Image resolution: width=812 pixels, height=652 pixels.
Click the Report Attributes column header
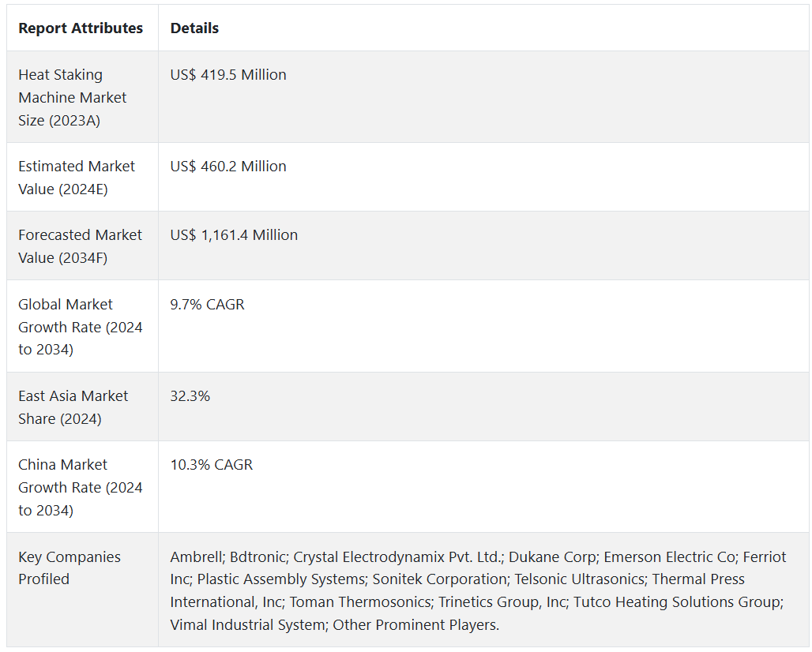[x=81, y=28]
